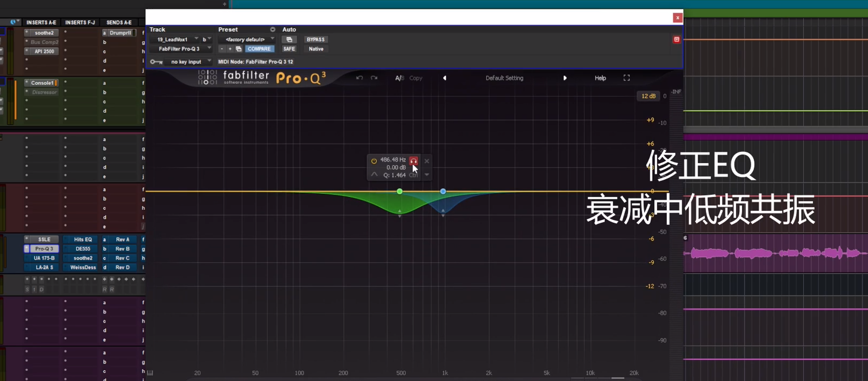Click the key input key icon
The height and width of the screenshot is (381, 868).
[156, 62]
